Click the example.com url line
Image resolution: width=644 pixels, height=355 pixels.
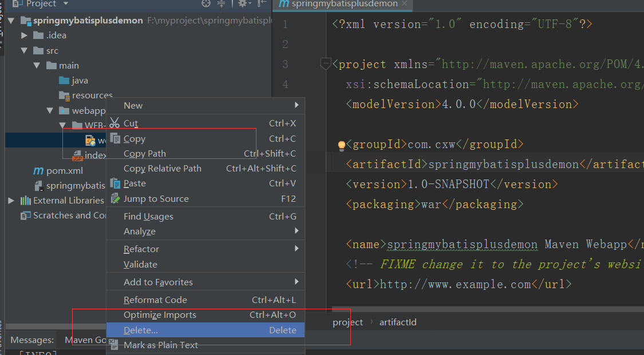click(459, 284)
